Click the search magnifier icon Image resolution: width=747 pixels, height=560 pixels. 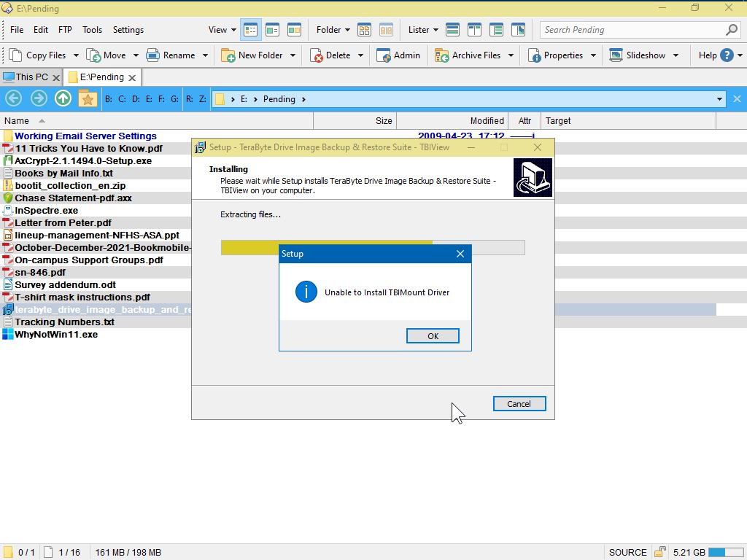[x=732, y=29]
